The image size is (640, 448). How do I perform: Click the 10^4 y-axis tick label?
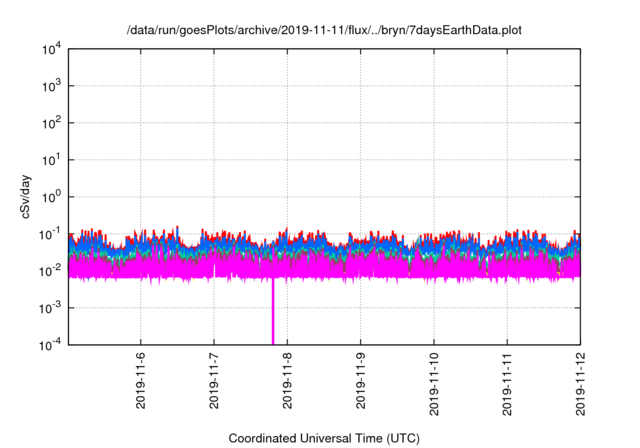[x=52, y=49]
